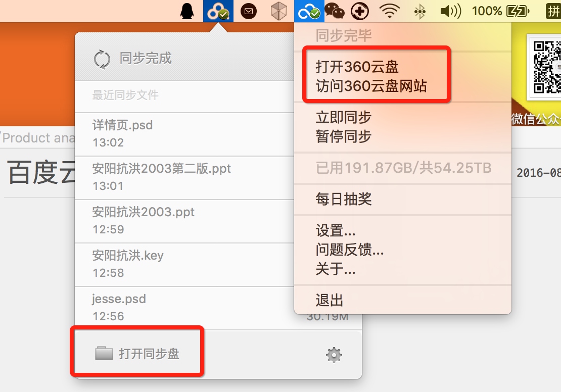Click the cube-shaped menu bar icon
This screenshot has height=392, width=561.
point(278,11)
